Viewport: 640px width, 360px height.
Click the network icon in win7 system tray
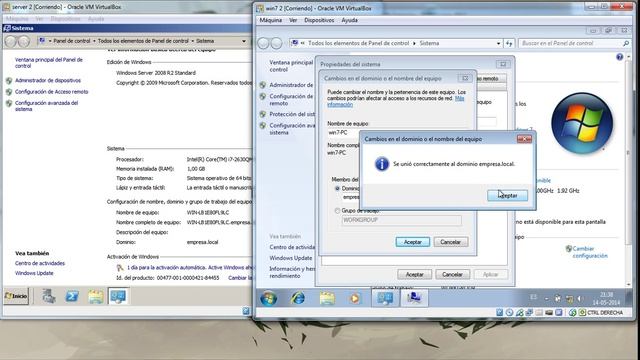(569, 299)
